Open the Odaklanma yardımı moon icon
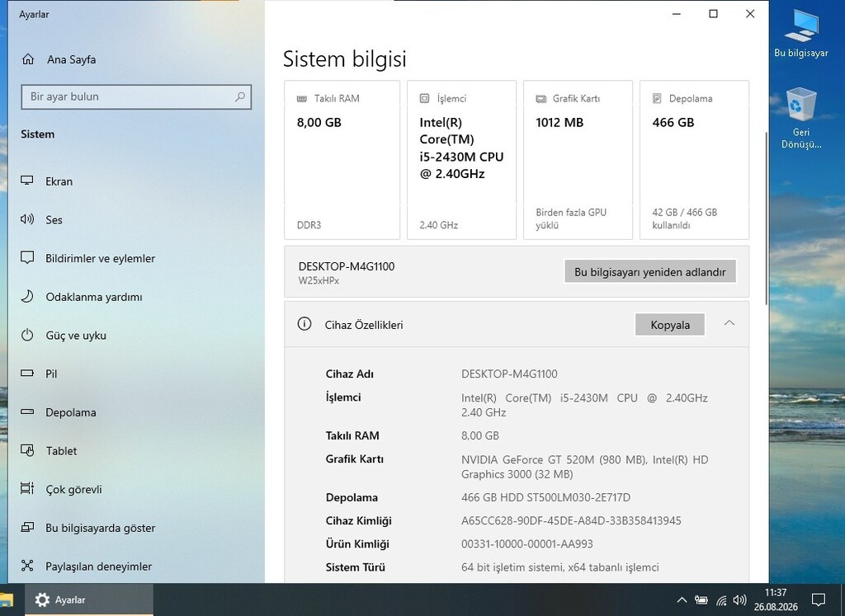845x616 pixels. pos(27,296)
